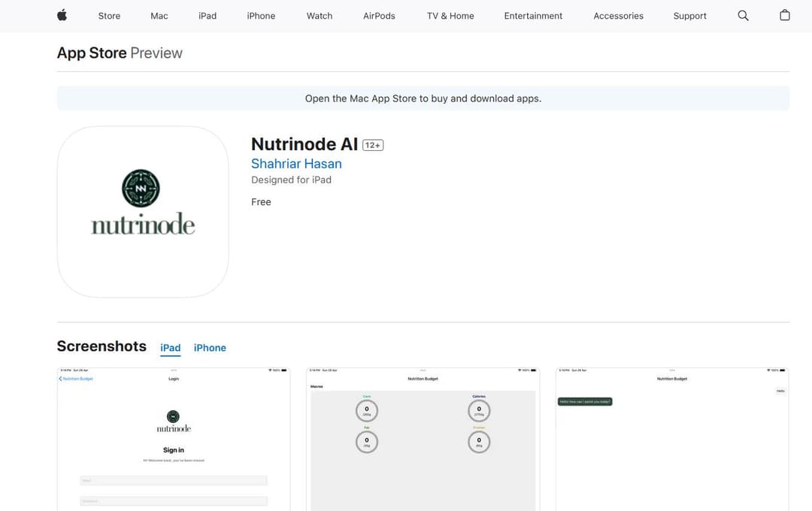Click the Designed for iPad text
Image resolution: width=812 pixels, height=511 pixels.
tap(291, 180)
